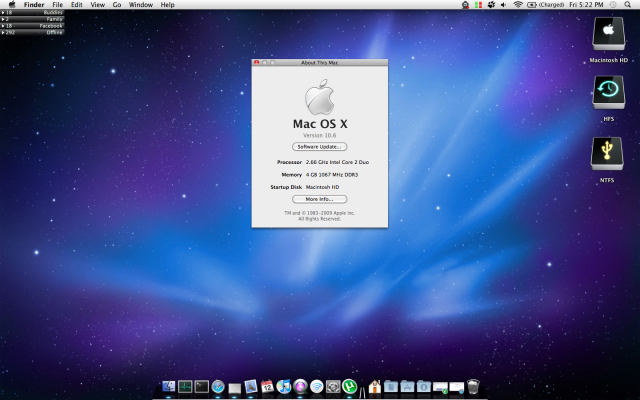
Task: Click the Version 10.6 text
Action: 320,135
